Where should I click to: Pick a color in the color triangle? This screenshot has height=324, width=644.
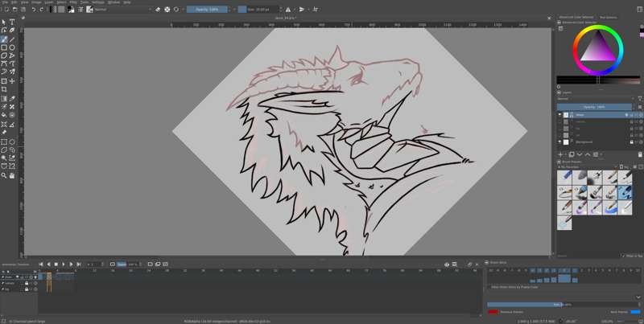(597, 51)
